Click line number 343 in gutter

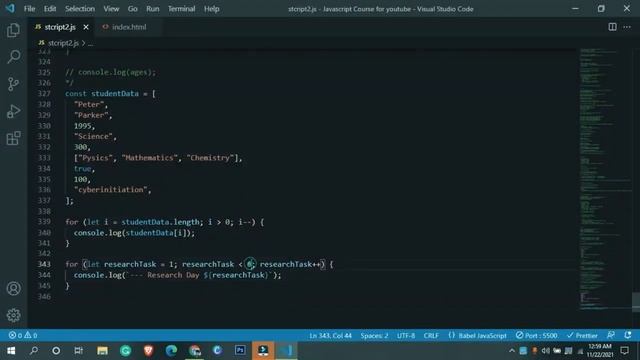(44, 264)
